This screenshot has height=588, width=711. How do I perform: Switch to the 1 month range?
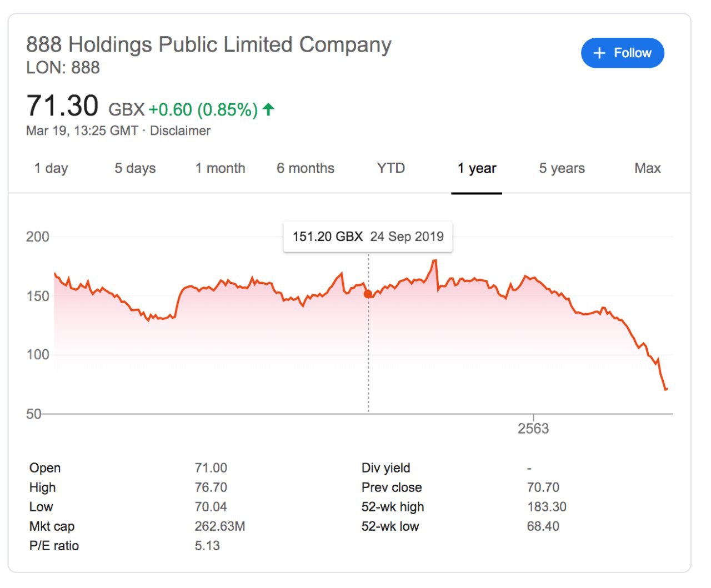pyautogui.click(x=220, y=168)
